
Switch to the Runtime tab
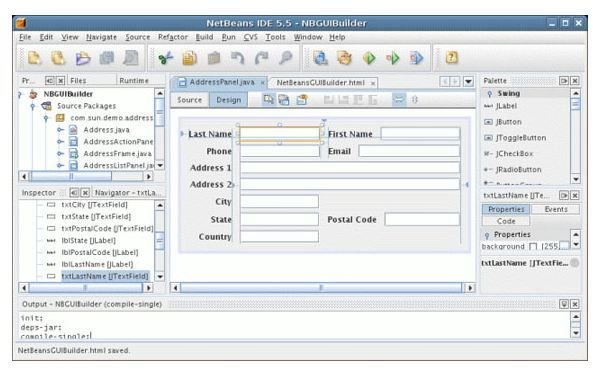coord(134,81)
